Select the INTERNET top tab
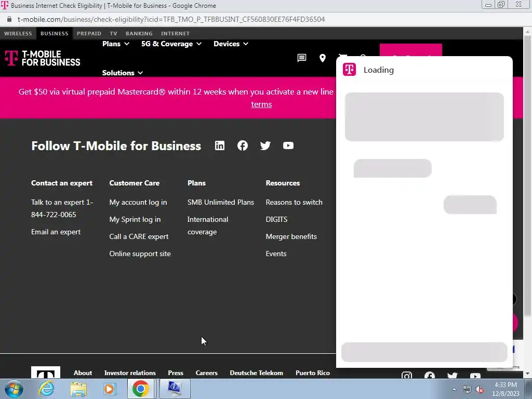Viewport: 532px width, 399px height. point(176,33)
